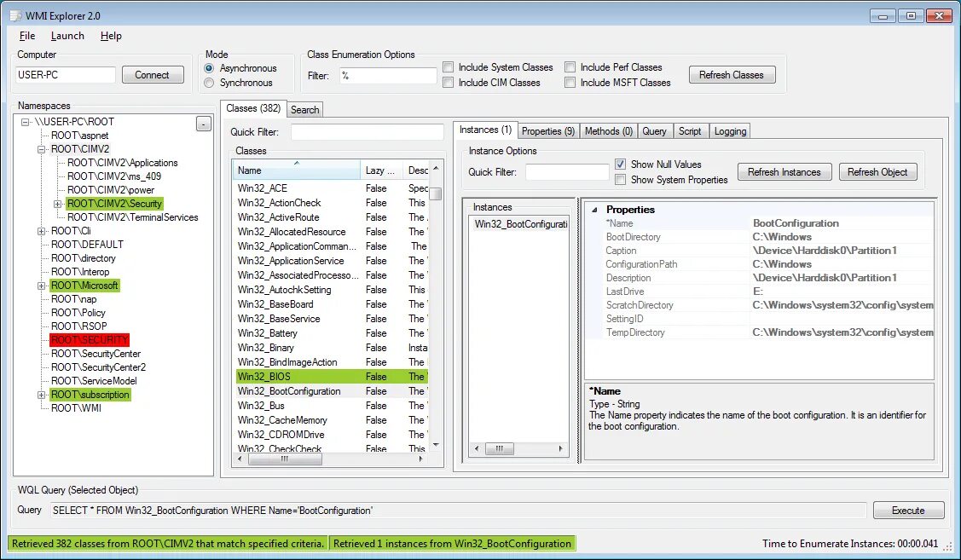The height and width of the screenshot is (560, 961).
Task: Select the Asynchronous mode radio button
Action: pos(209,68)
